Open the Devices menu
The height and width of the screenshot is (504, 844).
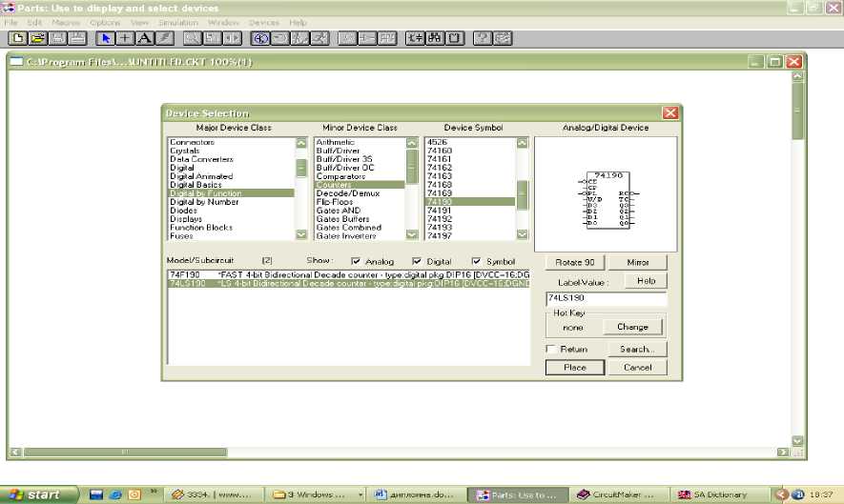[264, 22]
